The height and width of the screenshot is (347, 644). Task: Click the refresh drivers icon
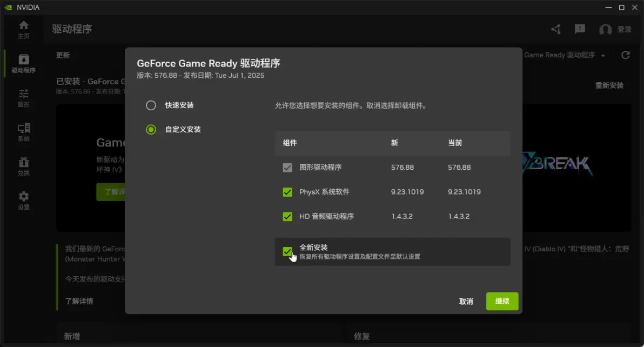click(x=626, y=55)
